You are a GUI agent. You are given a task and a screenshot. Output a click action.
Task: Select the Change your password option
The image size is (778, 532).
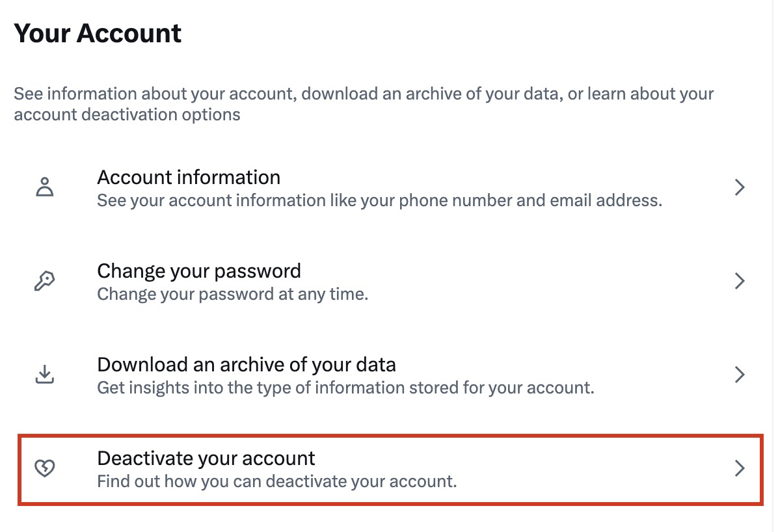click(199, 271)
